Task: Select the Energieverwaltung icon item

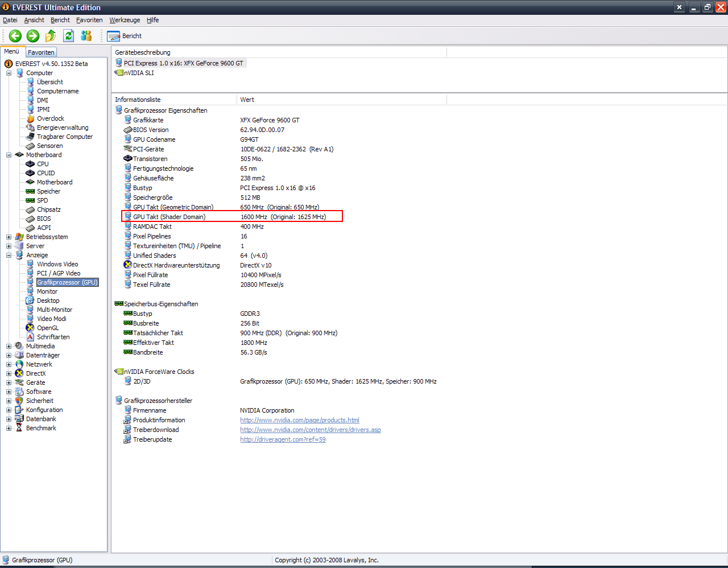Action: point(30,127)
